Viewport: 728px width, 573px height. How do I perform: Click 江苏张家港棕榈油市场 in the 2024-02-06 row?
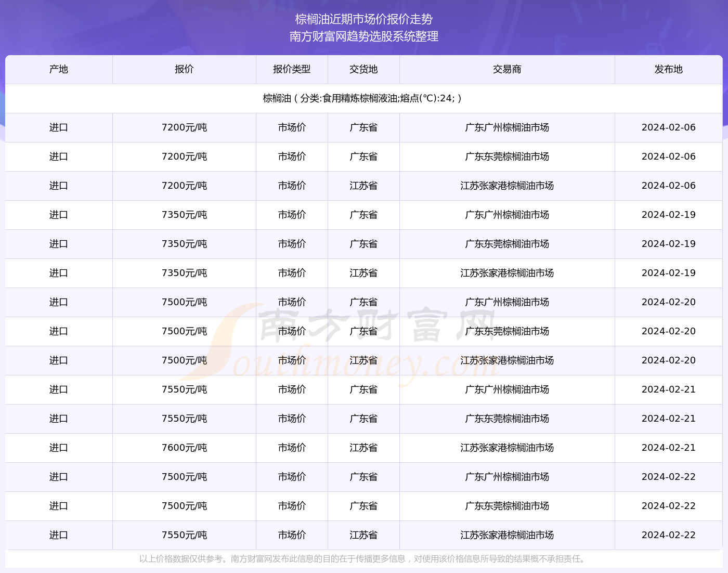[x=507, y=186]
